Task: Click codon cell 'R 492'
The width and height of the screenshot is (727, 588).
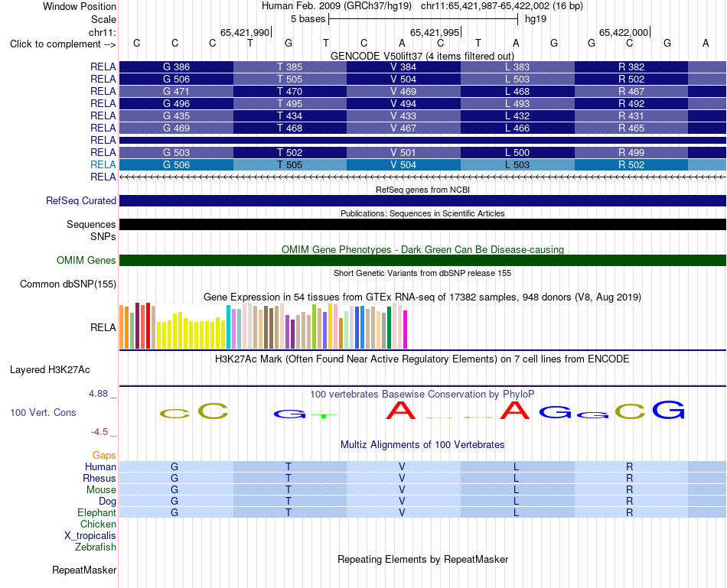Action: coord(631,103)
